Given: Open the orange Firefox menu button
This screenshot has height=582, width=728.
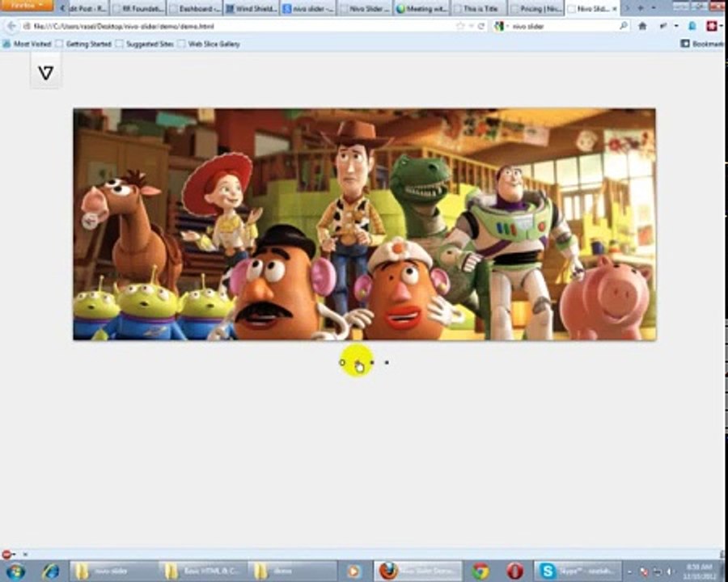Looking at the screenshot, I should point(27,6).
